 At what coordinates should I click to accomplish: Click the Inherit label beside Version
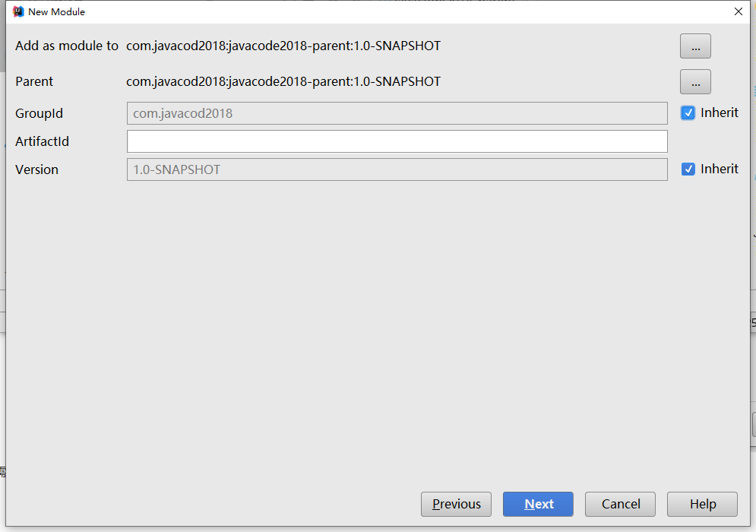(719, 169)
